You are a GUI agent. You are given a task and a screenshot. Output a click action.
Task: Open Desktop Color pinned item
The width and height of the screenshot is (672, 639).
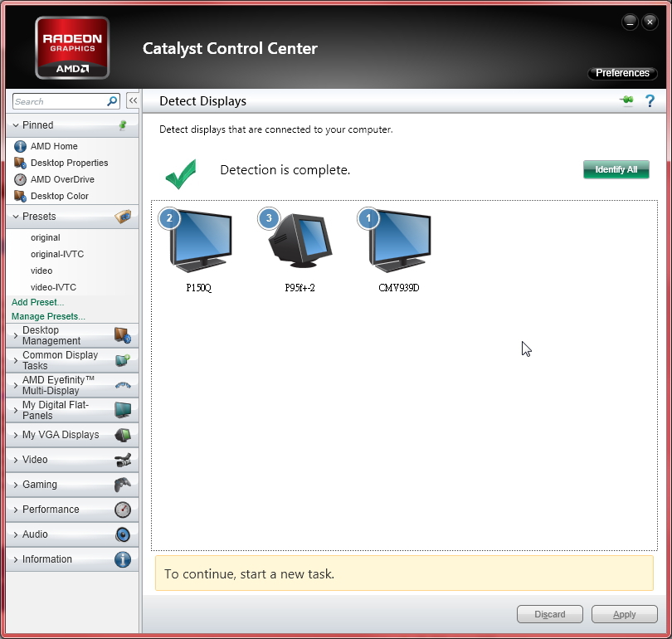coord(60,196)
